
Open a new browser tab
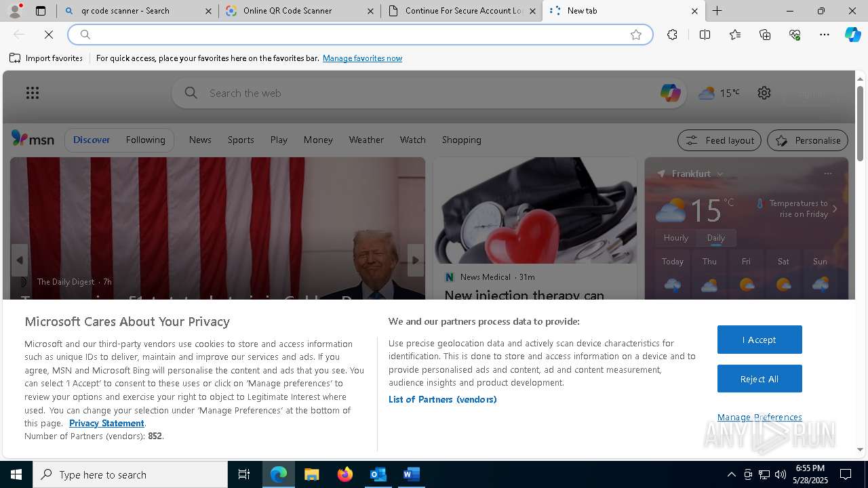[x=717, y=11]
